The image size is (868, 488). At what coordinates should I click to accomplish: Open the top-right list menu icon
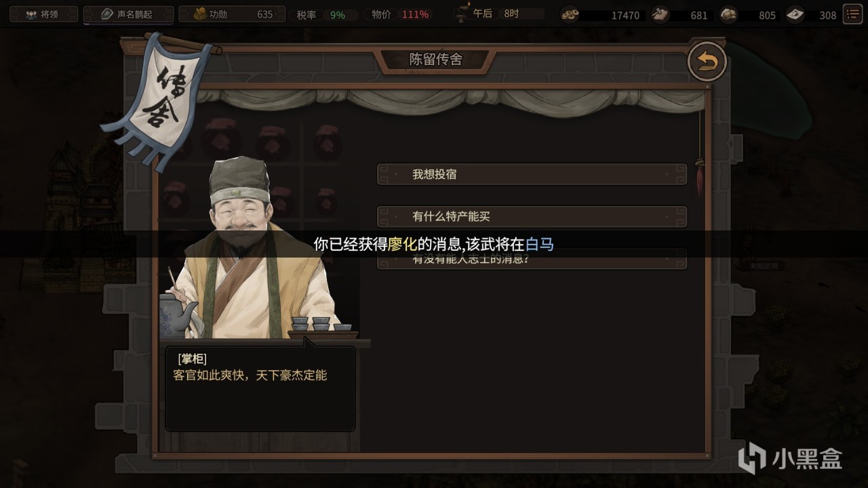tap(852, 14)
